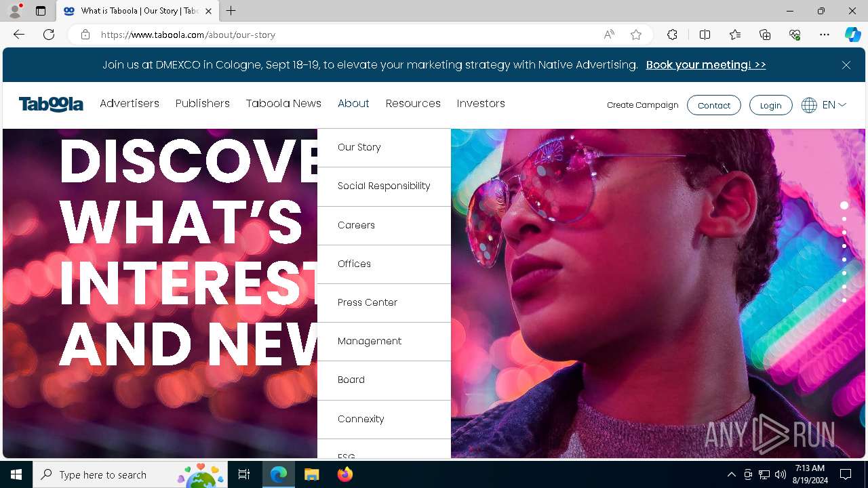This screenshot has width=868, height=488.
Task: Click the second slide pagination dot
Action: click(844, 219)
